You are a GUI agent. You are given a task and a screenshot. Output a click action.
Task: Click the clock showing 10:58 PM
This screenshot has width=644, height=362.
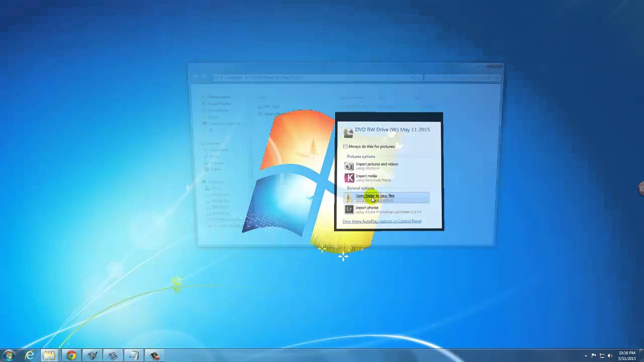(627, 355)
